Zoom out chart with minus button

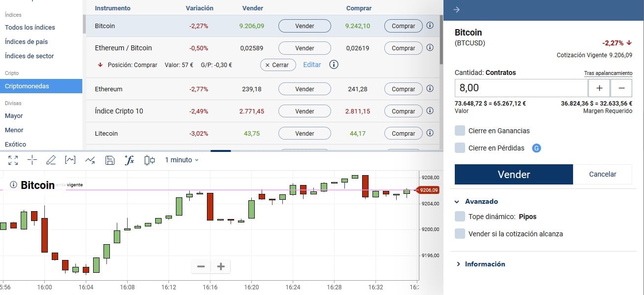tap(201, 266)
